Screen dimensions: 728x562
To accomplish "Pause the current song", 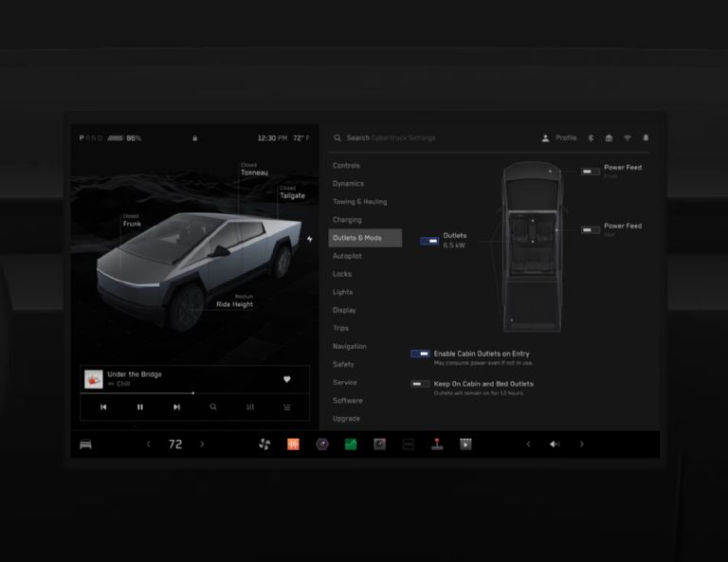I will coord(139,407).
